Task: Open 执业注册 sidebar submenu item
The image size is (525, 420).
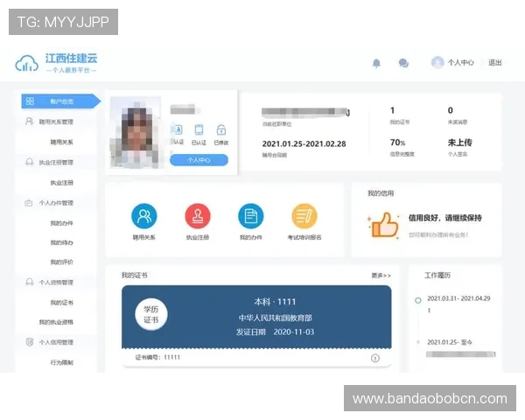Action: click(x=61, y=183)
